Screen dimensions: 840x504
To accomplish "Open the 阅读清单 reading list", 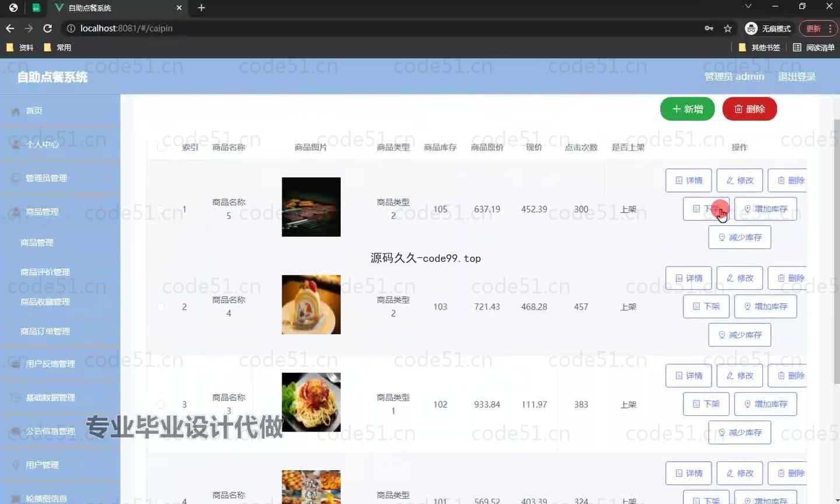I will point(814,47).
